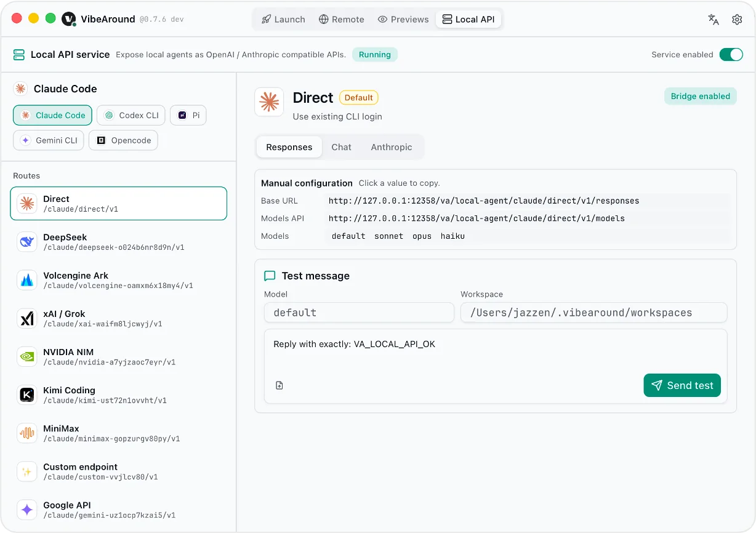The image size is (756, 533).
Task: Select the Local API tab
Action: (468, 19)
